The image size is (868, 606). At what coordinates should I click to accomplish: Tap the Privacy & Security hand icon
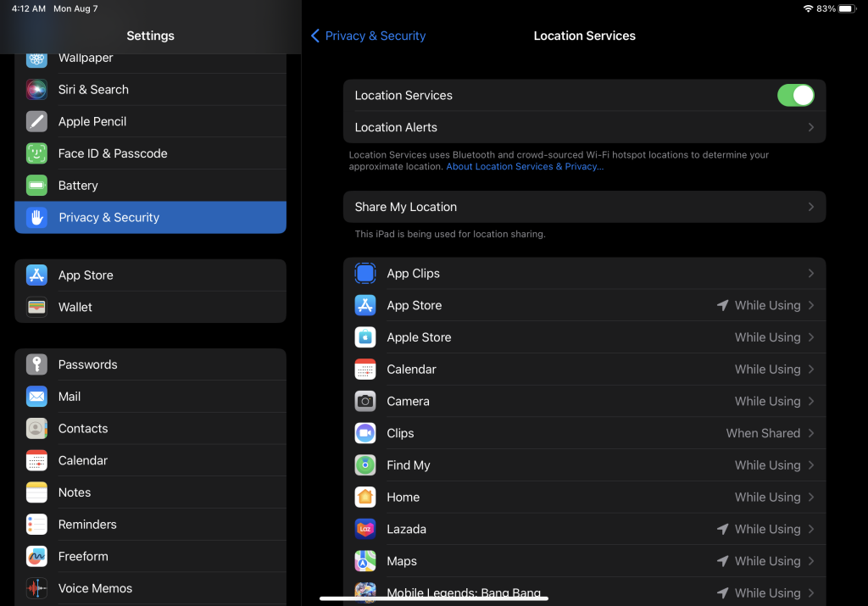coord(36,218)
